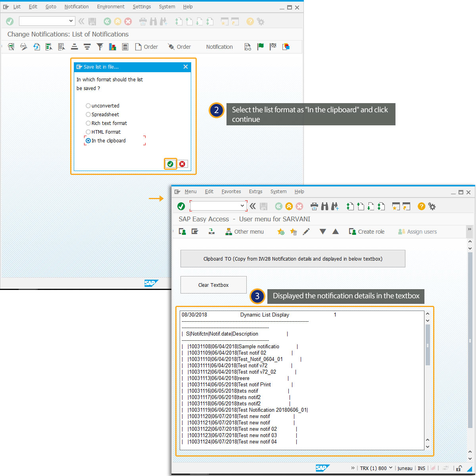Confirm the Save list dialog with green checkmark
The image size is (476, 476).
tap(171, 164)
